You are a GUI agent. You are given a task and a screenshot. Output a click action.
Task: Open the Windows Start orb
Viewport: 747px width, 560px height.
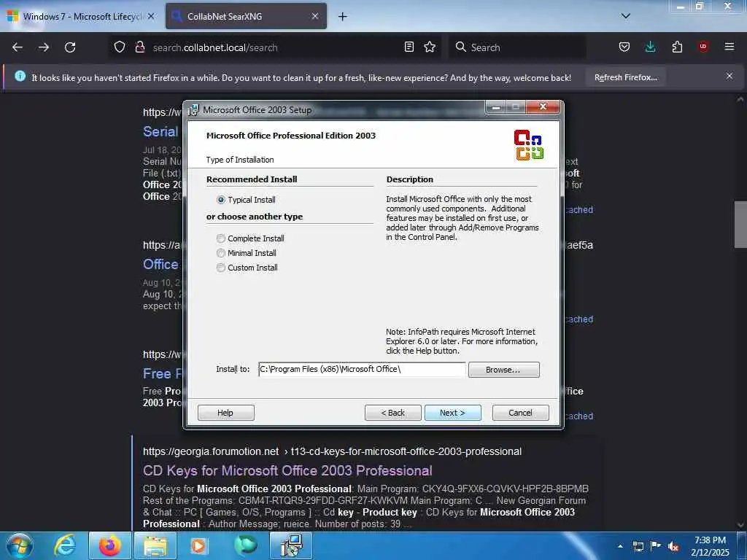point(20,545)
